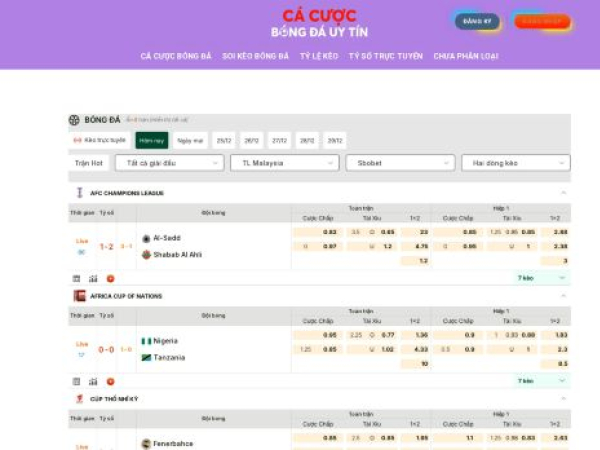Click the Shabab Al Ahli team name

coord(178,255)
